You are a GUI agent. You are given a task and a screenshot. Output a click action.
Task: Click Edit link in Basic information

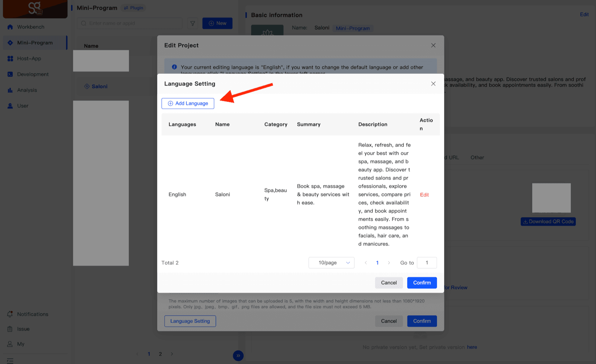pyautogui.click(x=584, y=15)
